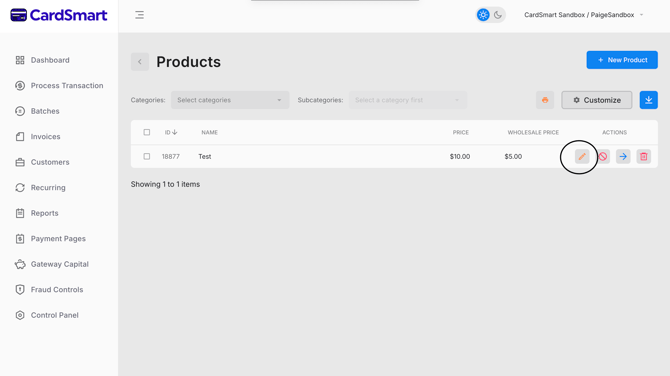Image resolution: width=670 pixels, height=376 pixels.
Task: Switch to light mode sun icon
Action: tap(483, 15)
